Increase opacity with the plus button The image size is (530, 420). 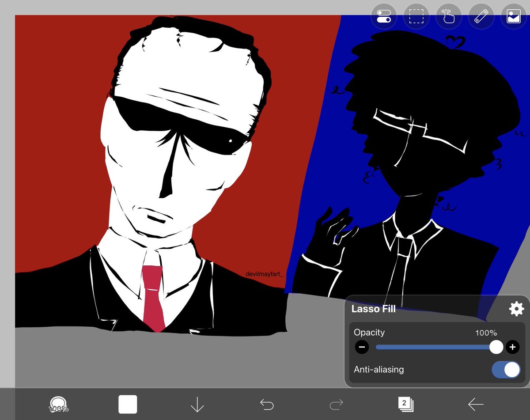click(512, 347)
